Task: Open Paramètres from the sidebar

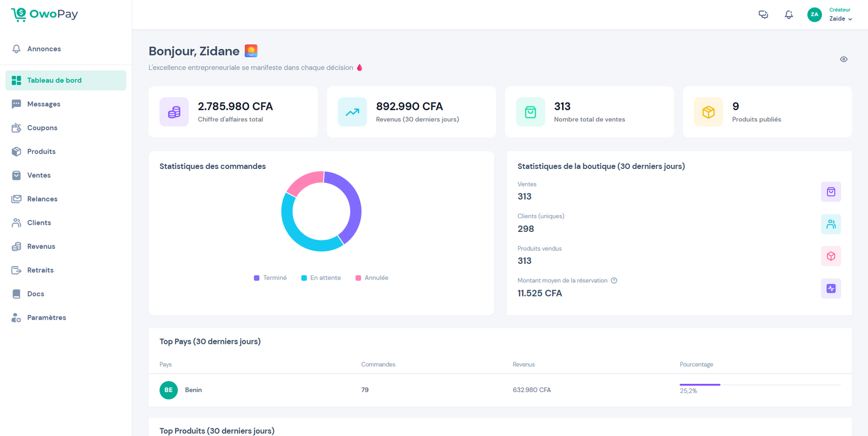Action: pyautogui.click(x=46, y=318)
